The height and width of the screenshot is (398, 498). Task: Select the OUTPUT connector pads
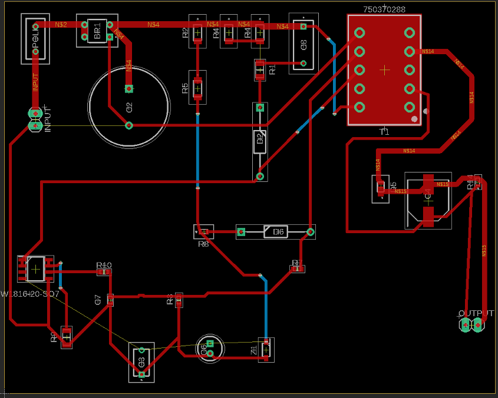click(472, 325)
